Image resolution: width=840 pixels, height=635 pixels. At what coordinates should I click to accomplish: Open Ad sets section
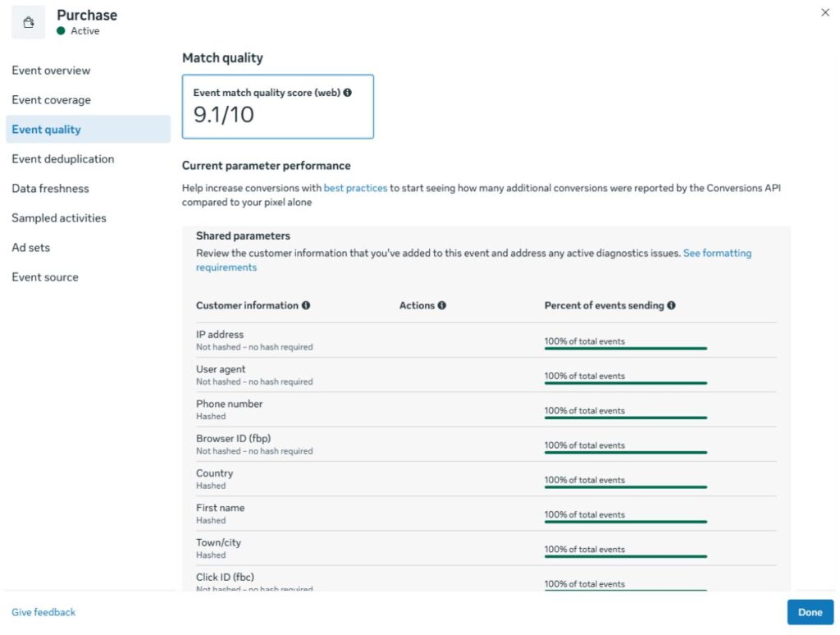(x=30, y=248)
